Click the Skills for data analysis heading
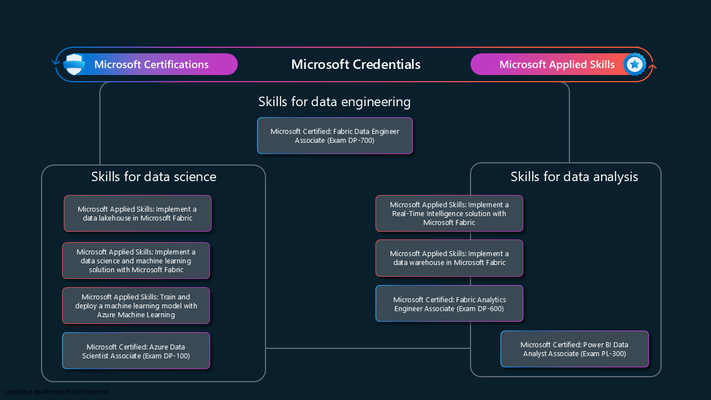Image resolution: width=711 pixels, height=400 pixels. coord(574,176)
